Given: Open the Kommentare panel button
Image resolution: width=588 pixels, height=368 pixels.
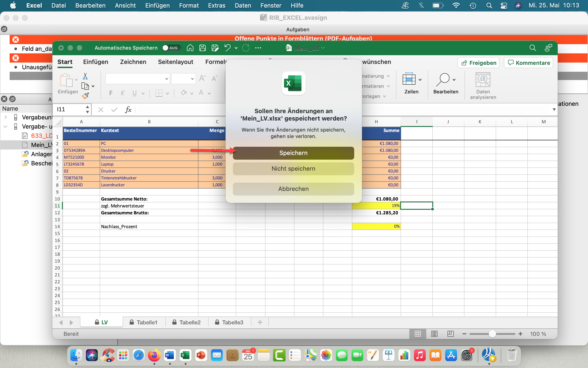Looking at the screenshot, I should (529, 63).
